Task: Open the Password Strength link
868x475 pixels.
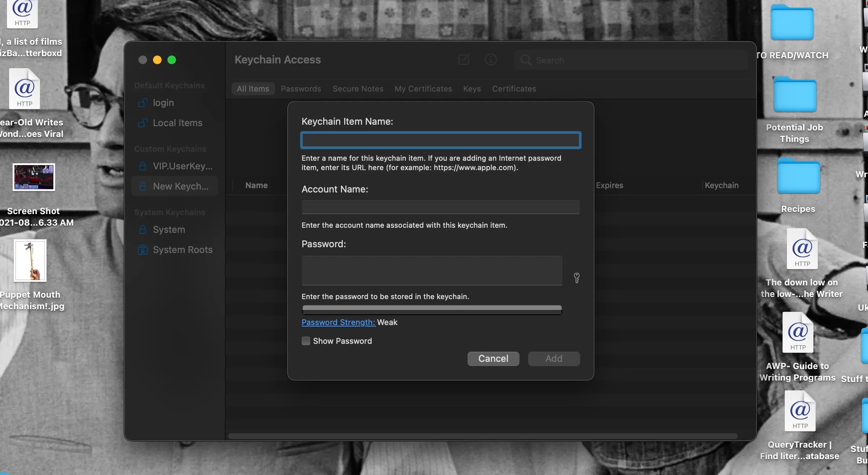Action: (338, 323)
